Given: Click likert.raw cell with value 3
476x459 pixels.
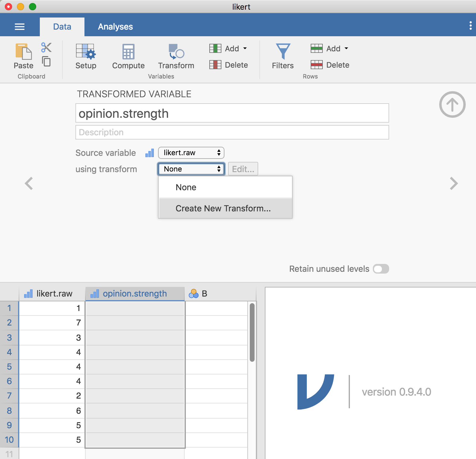Looking at the screenshot, I should click(x=52, y=338).
